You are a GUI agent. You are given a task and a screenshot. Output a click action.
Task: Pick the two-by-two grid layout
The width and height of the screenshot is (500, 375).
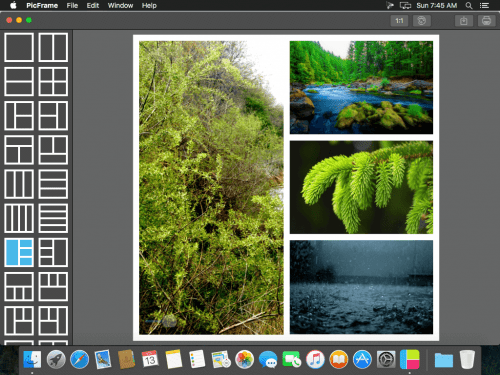[x=53, y=81]
